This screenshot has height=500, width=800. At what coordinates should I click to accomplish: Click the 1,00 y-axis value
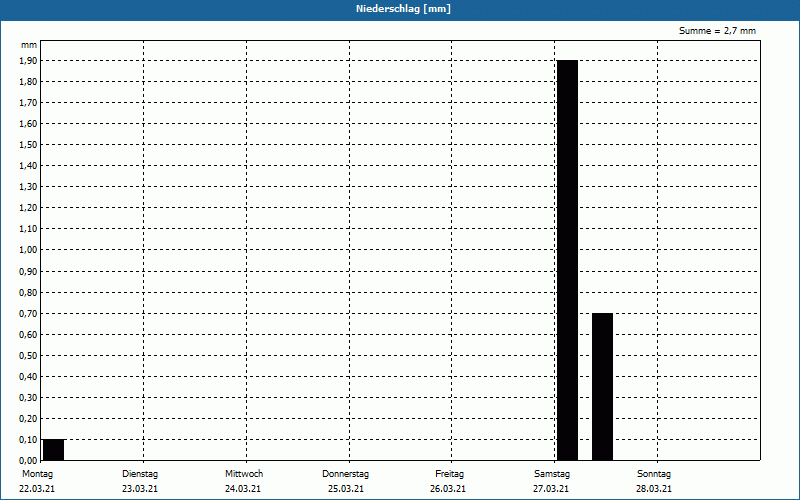(28, 250)
